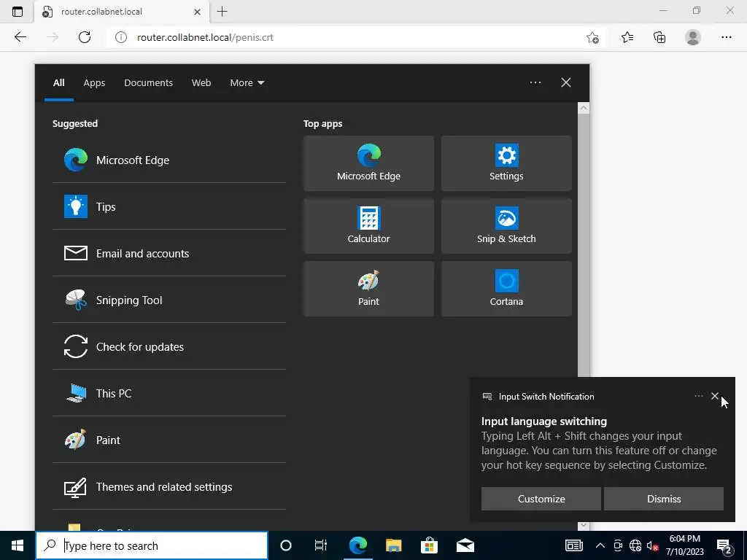Switch to the Web search tab

coord(201,83)
